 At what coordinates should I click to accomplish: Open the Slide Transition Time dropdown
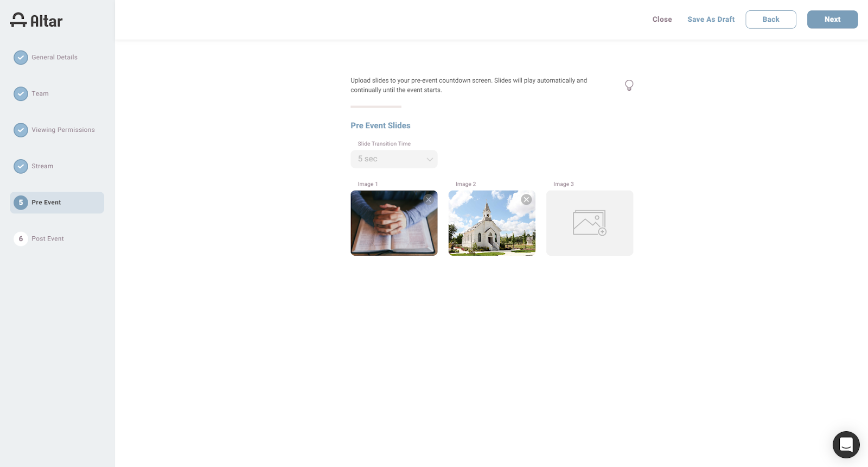click(x=394, y=159)
